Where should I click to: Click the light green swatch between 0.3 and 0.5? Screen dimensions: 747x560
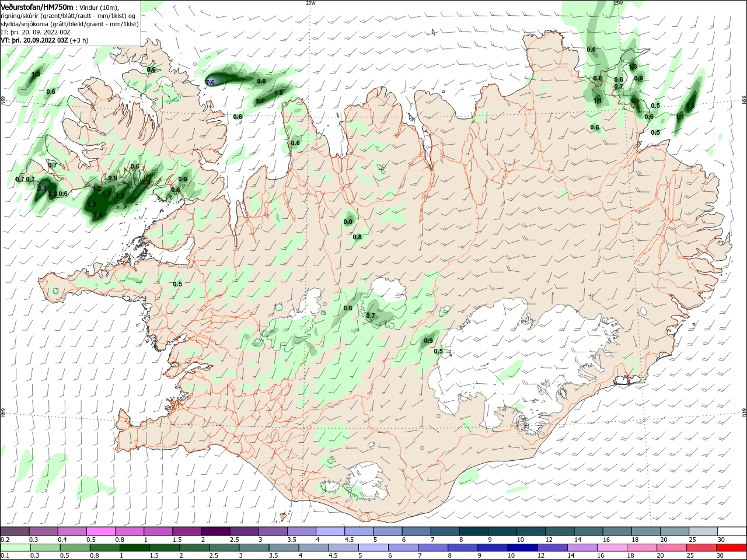(46, 548)
